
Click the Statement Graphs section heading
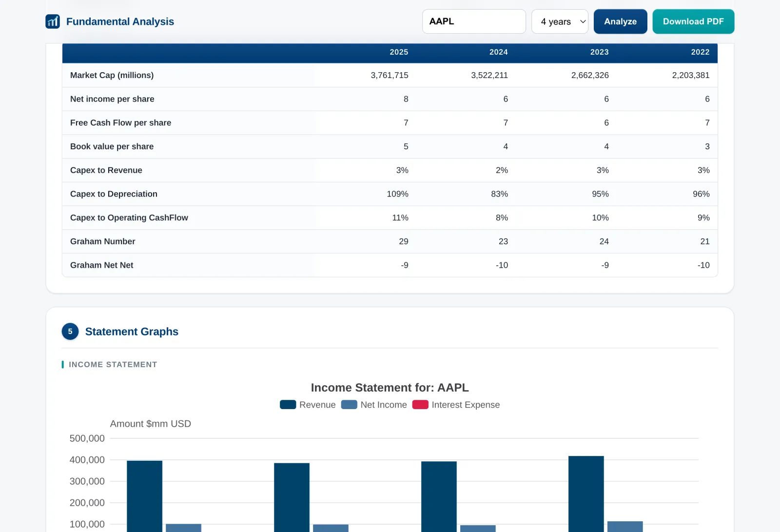[132, 332]
